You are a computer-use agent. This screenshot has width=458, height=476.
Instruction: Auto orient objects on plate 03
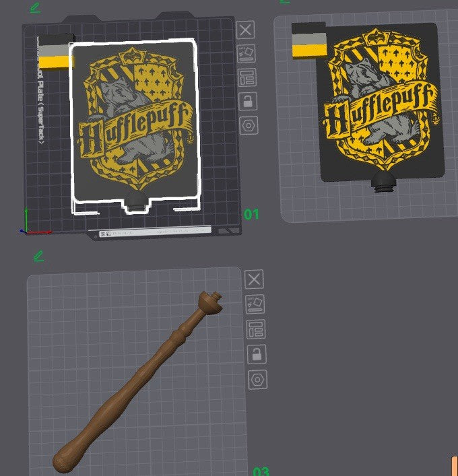[x=255, y=304]
